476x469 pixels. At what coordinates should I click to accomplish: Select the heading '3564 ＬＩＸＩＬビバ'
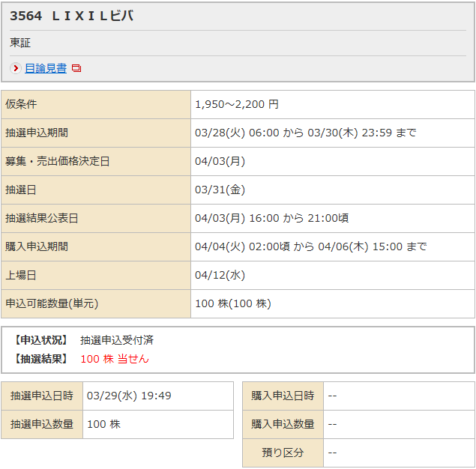[x=72, y=16]
